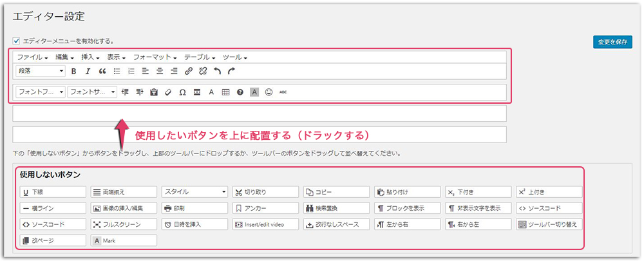Screen dimensions: 644x261
Task: Click the 変更を保存 button
Action: [x=612, y=42]
